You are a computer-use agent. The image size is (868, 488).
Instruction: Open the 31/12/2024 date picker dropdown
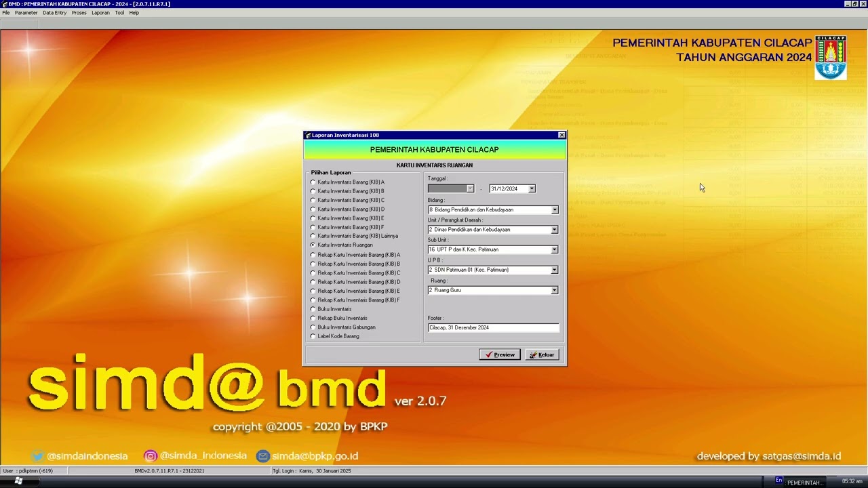pyautogui.click(x=532, y=189)
